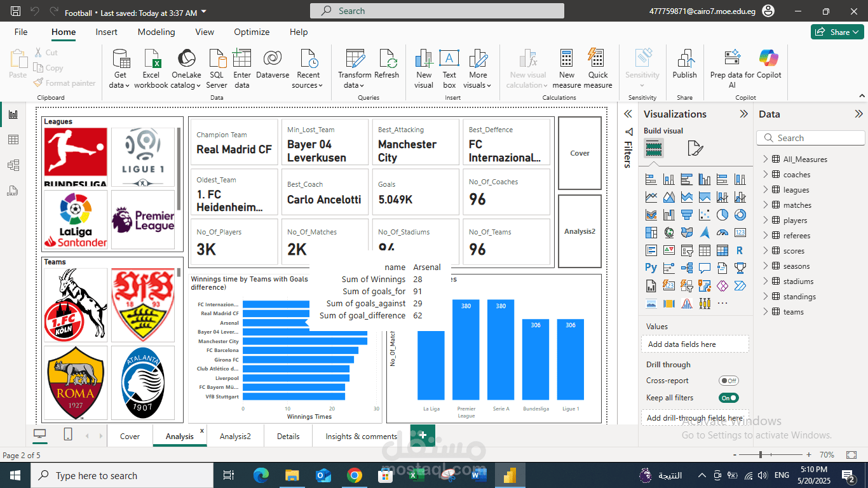868x488 pixels.
Task: Turn on Cross-report drill through
Action: click(x=728, y=381)
